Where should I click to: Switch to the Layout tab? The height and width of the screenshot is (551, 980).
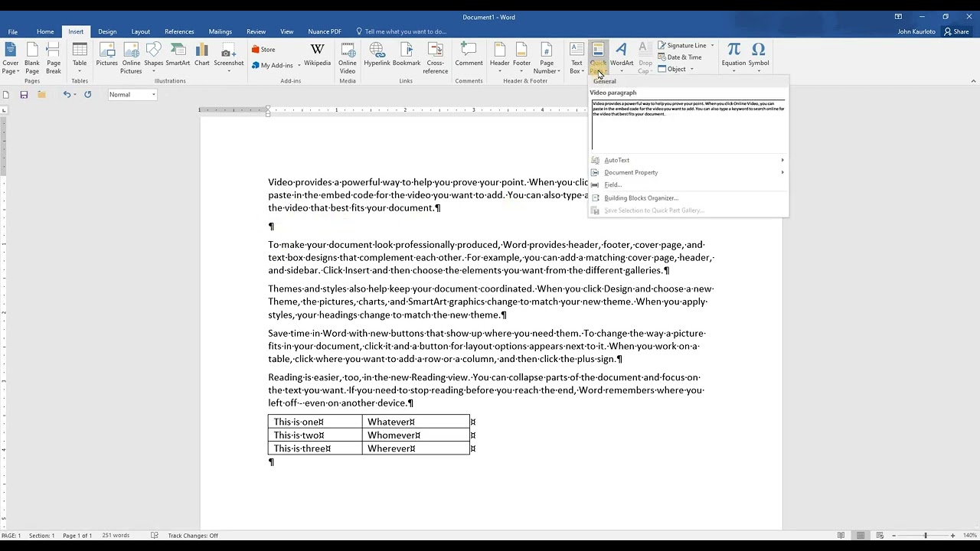point(141,31)
